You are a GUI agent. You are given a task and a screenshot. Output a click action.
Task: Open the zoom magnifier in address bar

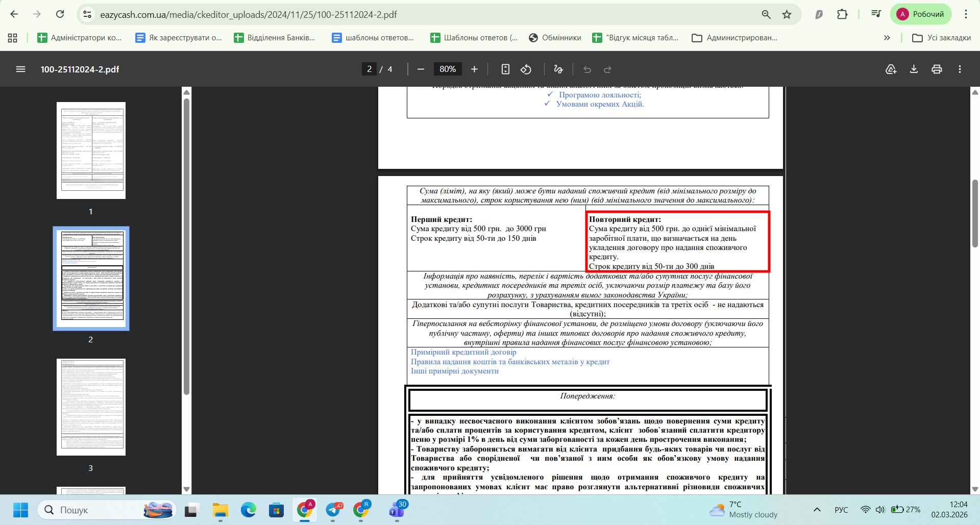point(766,14)
